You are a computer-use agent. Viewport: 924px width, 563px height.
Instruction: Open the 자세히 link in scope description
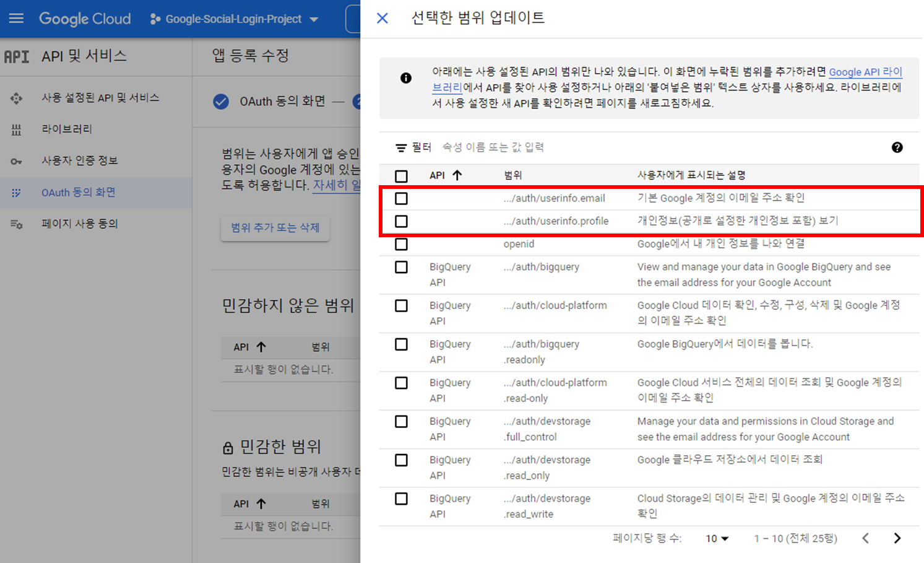(336, 185)
